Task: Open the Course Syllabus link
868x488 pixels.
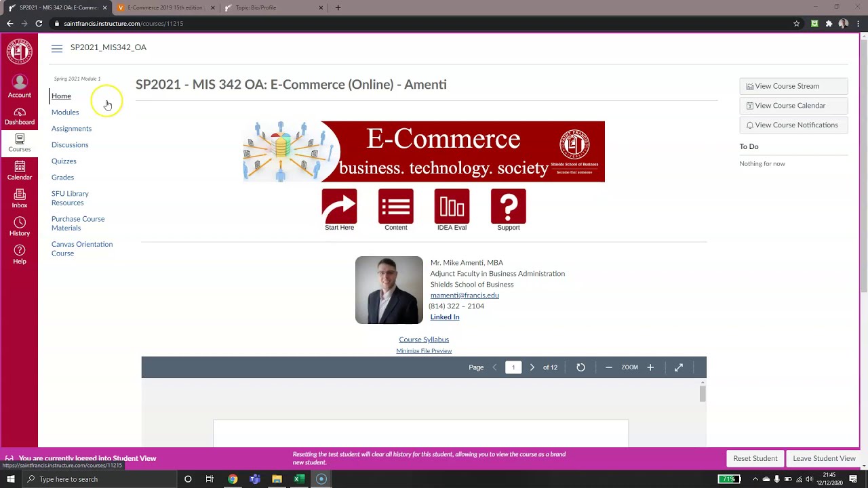Action: [424, 340]
